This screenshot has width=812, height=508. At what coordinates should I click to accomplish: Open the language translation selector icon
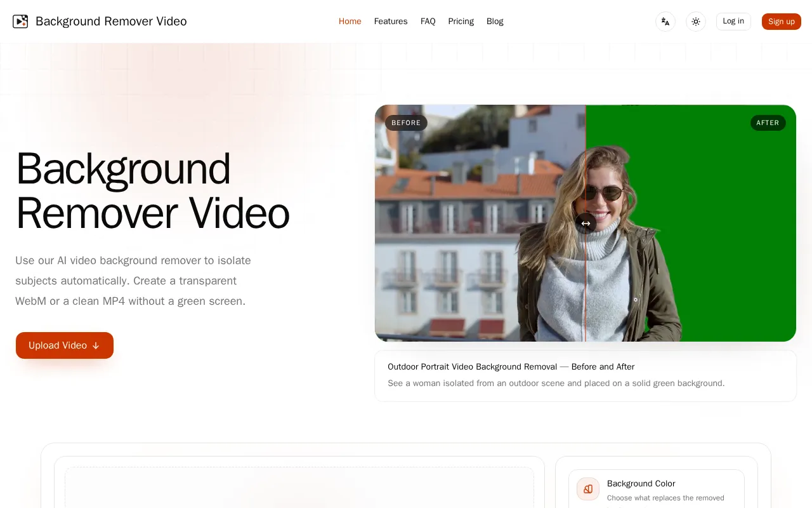[665, 22]
